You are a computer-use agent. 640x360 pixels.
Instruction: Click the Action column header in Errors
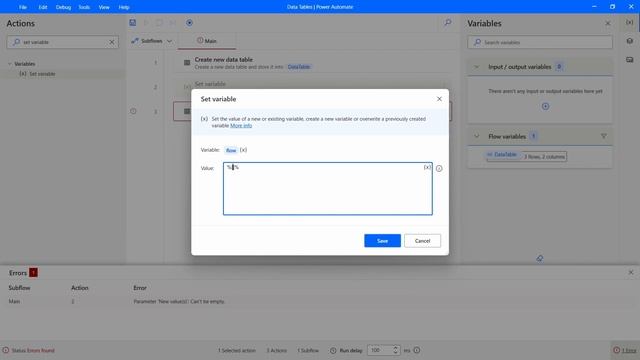click(80, 288)
